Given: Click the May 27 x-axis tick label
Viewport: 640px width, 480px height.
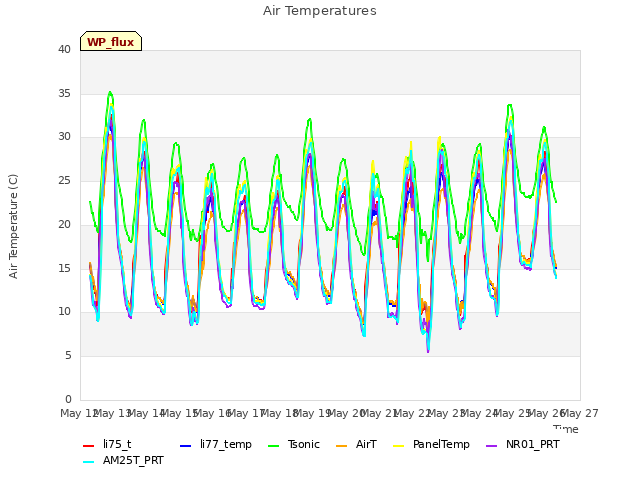Looking at the screenshot, I should tap(580, 413).
